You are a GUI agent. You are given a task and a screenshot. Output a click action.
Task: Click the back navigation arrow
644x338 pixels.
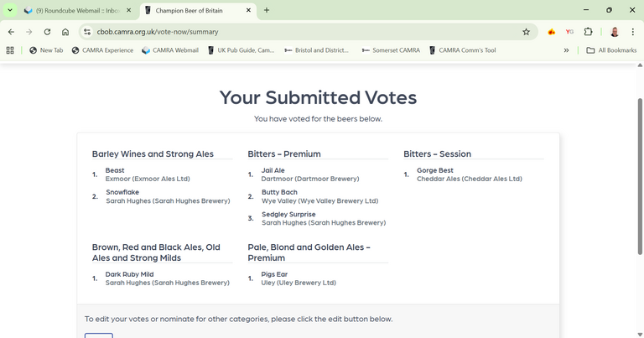tap(11, 32)
